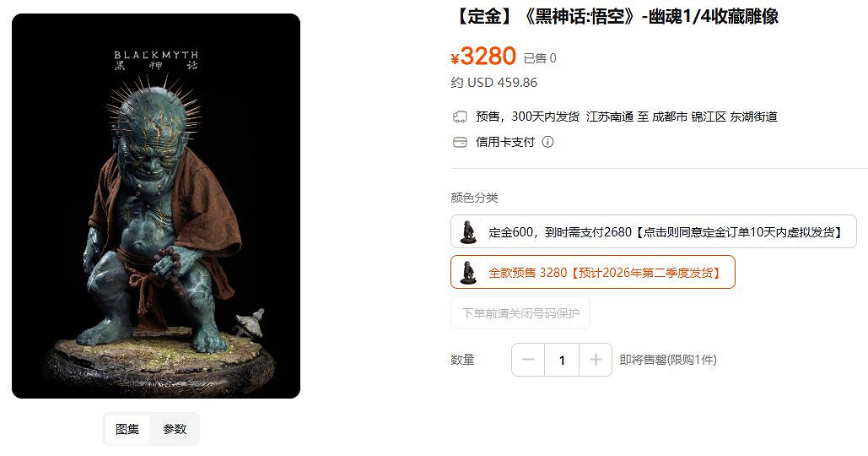Viewport: 868px width, 456px height.
Task: Switch to the 图集 gallery tab
Action: 127,429
